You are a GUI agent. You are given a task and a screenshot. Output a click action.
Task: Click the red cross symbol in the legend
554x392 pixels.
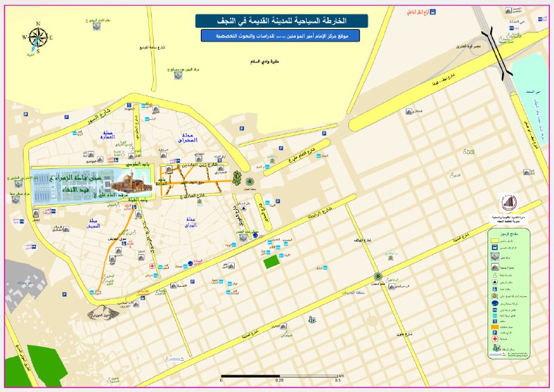click(494, 338)
